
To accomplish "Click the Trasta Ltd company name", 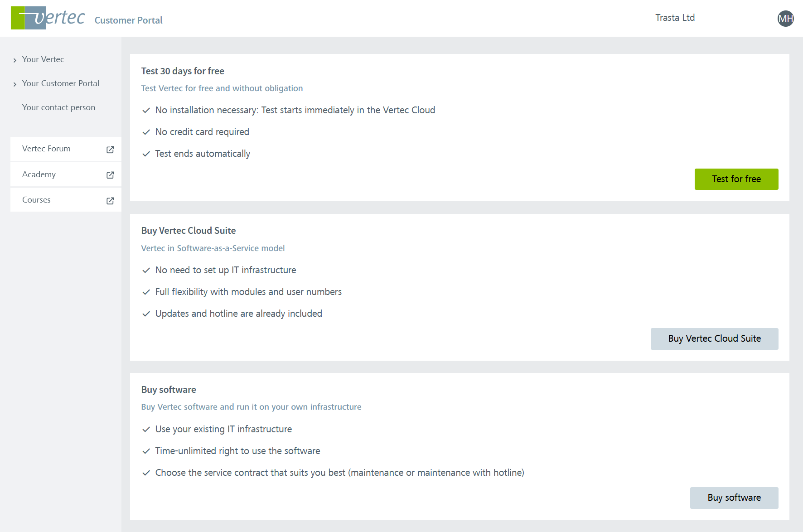I will [x=675, y=18].
